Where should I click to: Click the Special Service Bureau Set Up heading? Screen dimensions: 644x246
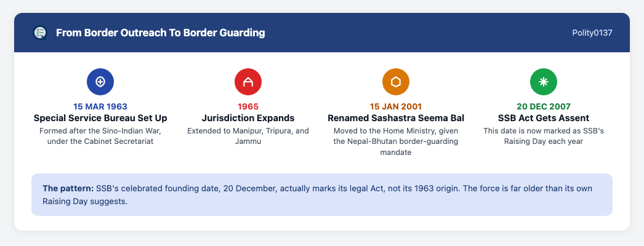pos(100,118)
